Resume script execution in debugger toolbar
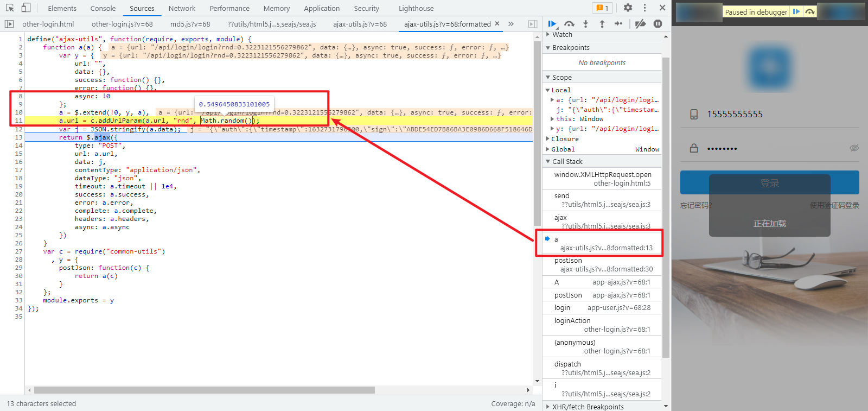 click(552, 24)
